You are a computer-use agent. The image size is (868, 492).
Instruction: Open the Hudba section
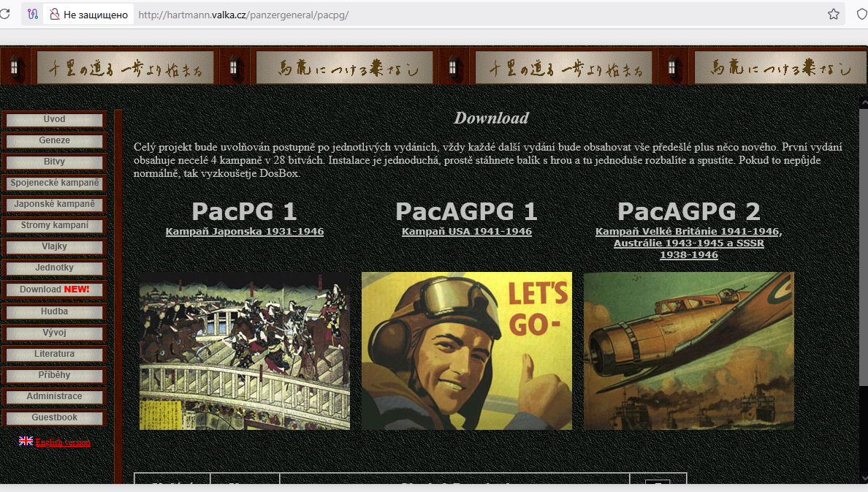pos(54,312)
